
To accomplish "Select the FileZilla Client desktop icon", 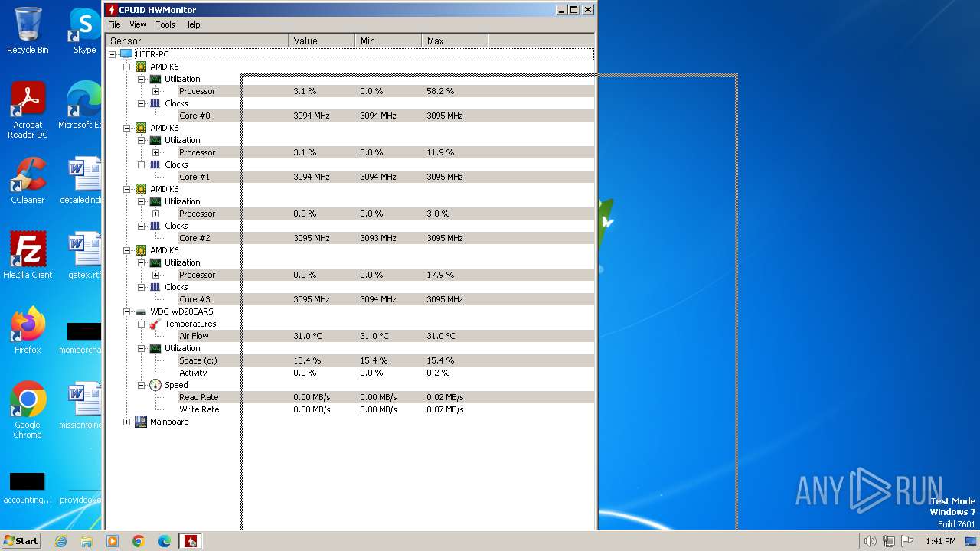I will pos(28,256).
